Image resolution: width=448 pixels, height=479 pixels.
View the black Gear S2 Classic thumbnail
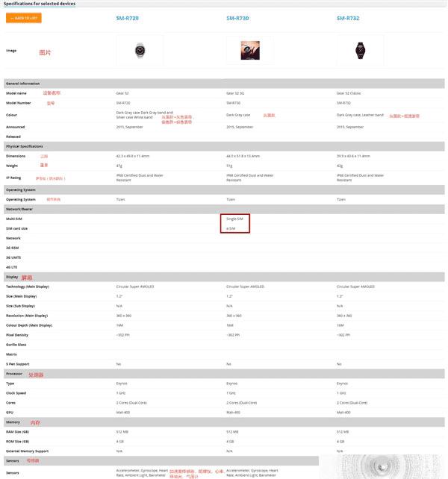click(x=360, y=51)
